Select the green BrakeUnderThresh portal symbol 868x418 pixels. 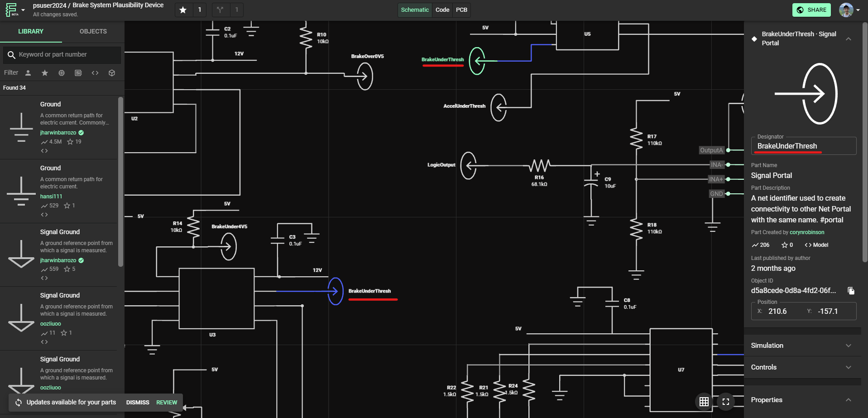(477, 61)
